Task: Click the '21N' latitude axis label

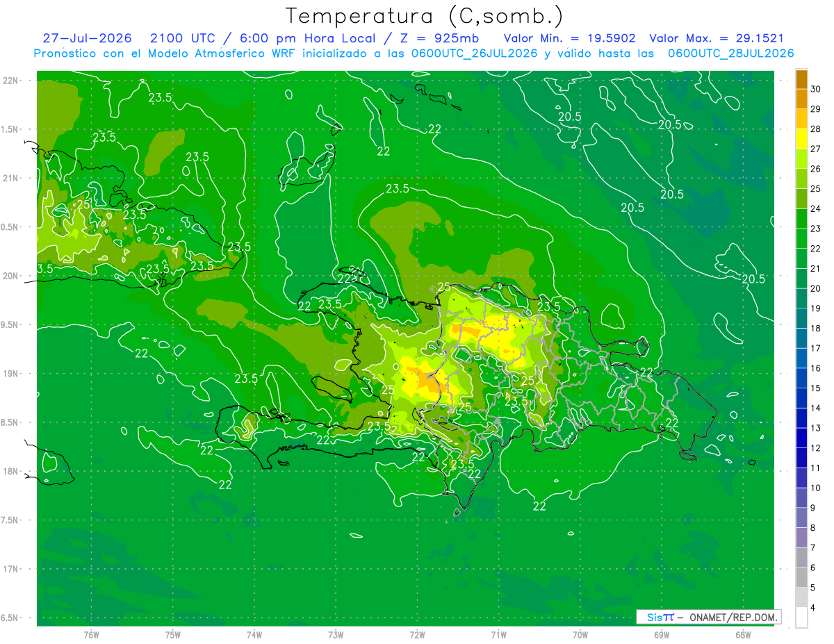Action: [12, 178]
